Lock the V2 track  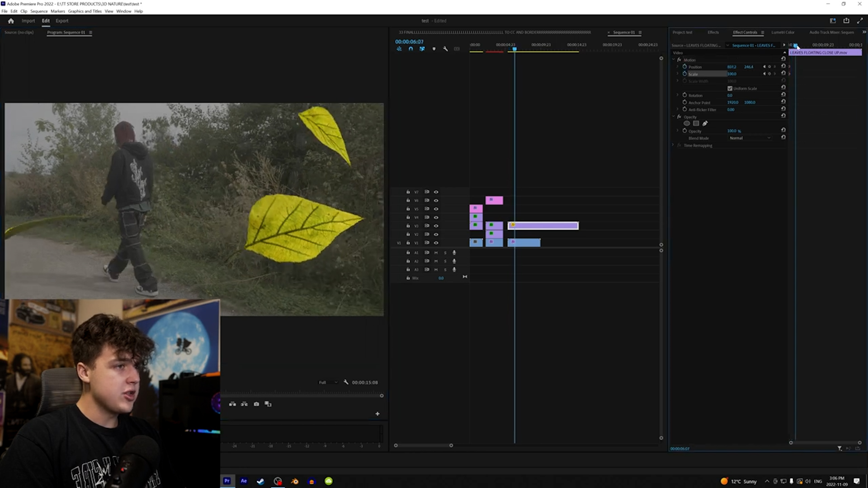[x=408, y=235]
